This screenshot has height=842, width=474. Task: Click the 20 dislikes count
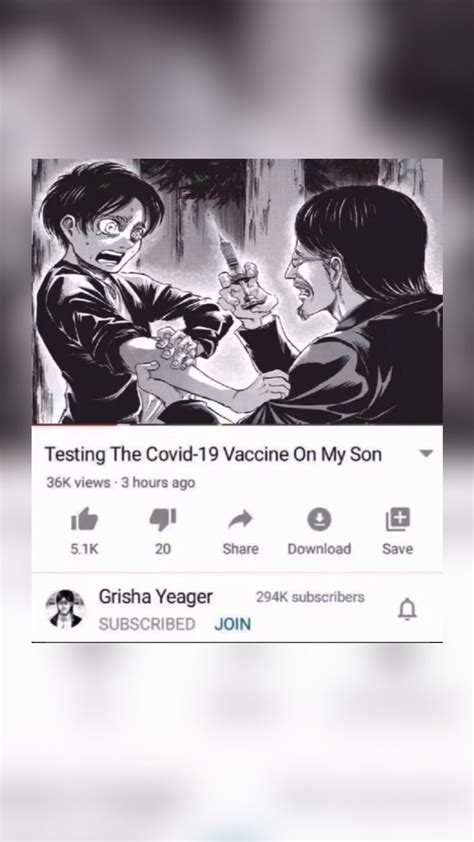[x=163, y=549]
